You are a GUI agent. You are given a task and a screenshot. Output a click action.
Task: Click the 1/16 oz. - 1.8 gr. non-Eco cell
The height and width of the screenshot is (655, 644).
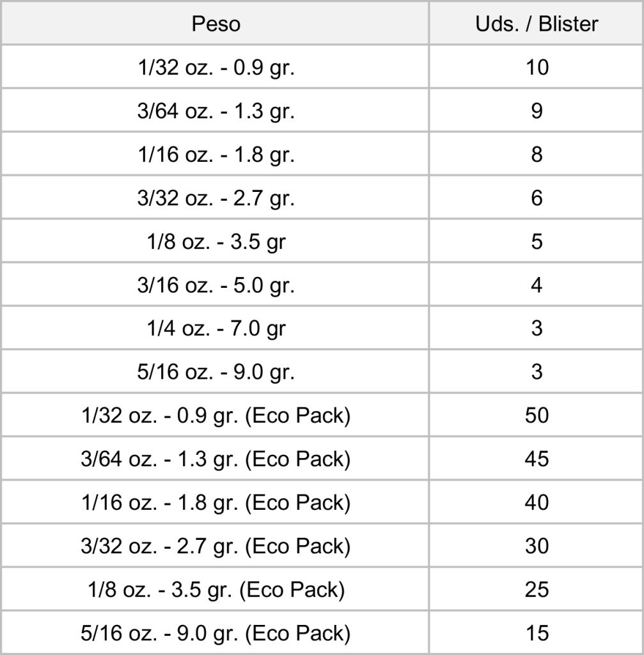[x=216, y=155]
